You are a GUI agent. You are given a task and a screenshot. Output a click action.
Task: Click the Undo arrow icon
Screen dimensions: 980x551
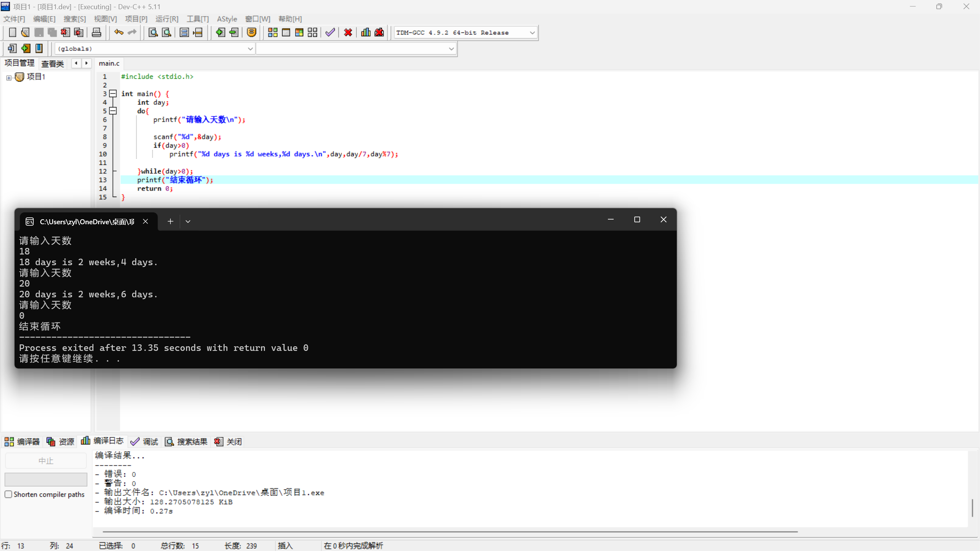pyautogui.click(x=119, y=33)
